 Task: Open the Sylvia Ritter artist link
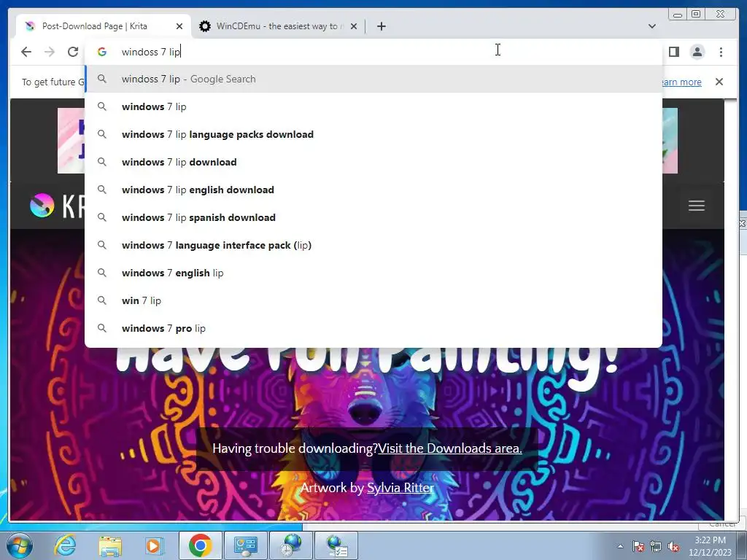pos(400,488)
